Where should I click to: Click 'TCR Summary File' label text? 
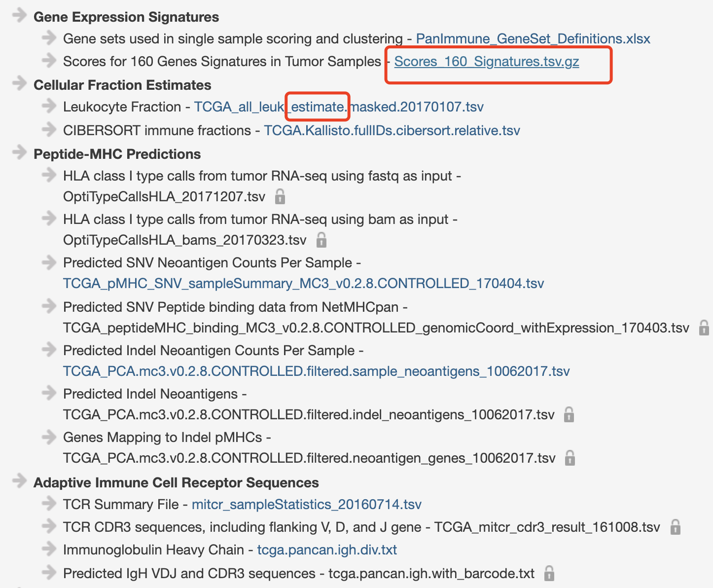pyautogui.click(x=121, y=505)
